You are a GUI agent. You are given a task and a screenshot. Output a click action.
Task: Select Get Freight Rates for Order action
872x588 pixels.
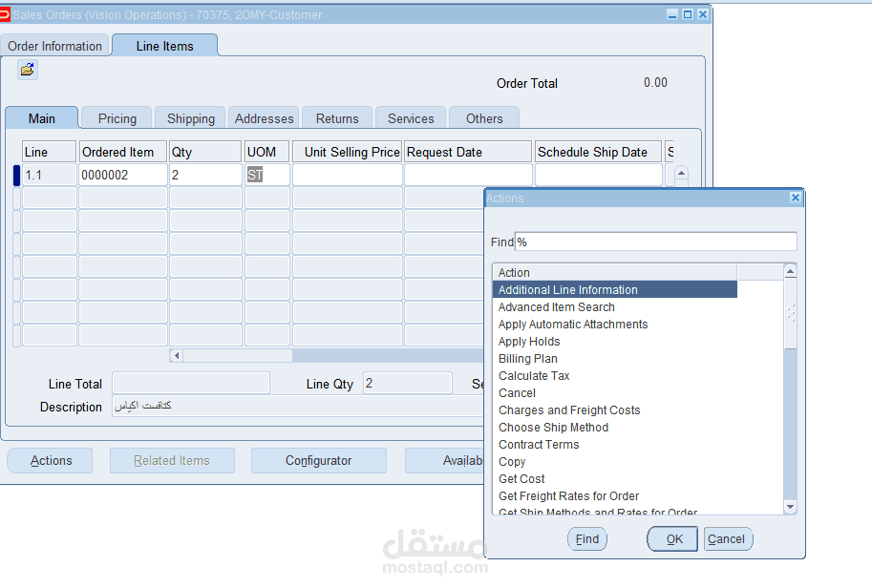pyautogui.click(x=614, y=495)
